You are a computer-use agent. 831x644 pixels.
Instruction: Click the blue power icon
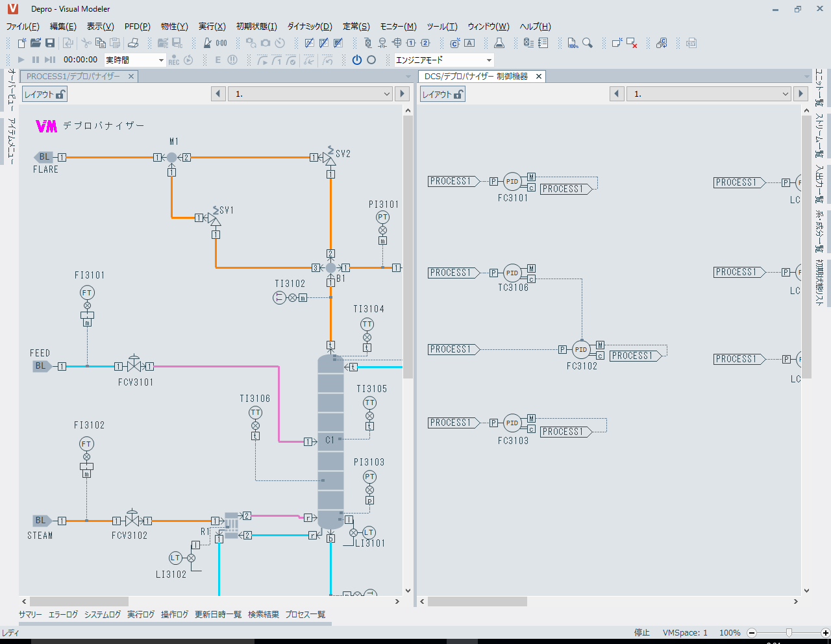pyautogui.click(x=356, y=60)
